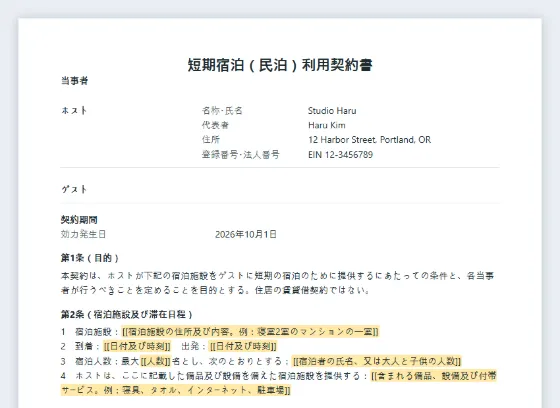Click the 住所 field label
This screenshot has width=560, height=408.
(211, 140)
